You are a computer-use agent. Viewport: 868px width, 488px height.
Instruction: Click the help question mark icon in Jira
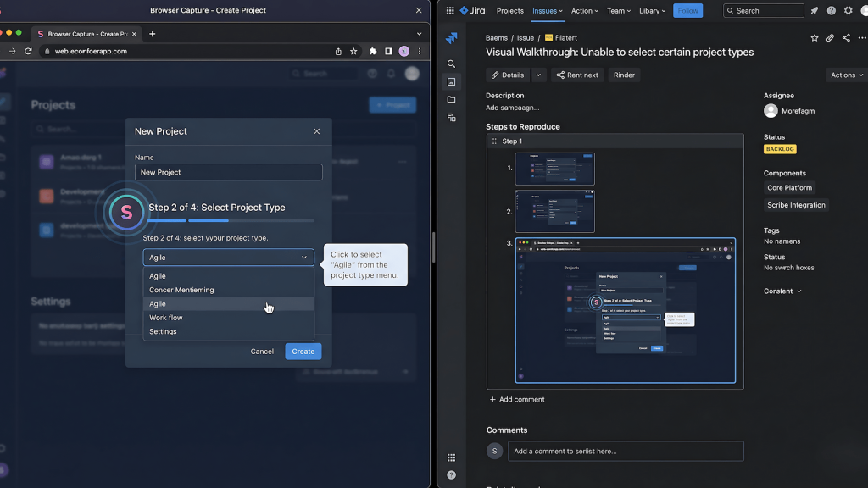(x=831, y=10)
